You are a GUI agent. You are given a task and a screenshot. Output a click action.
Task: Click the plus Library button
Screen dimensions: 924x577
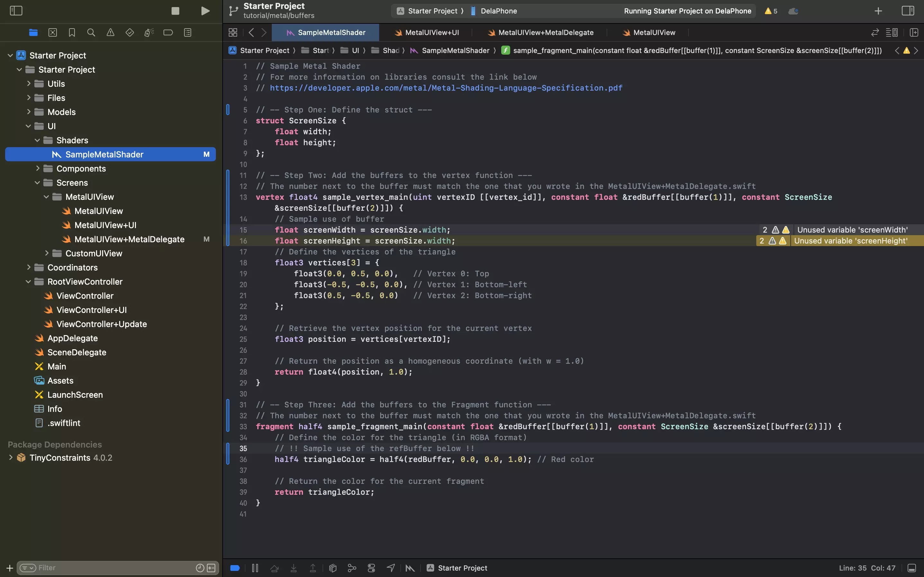point(878,11)
